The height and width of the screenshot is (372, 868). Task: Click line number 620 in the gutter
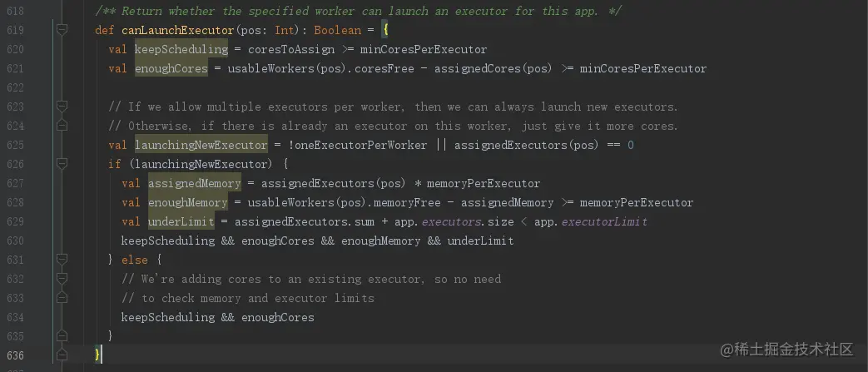[15, 49]
